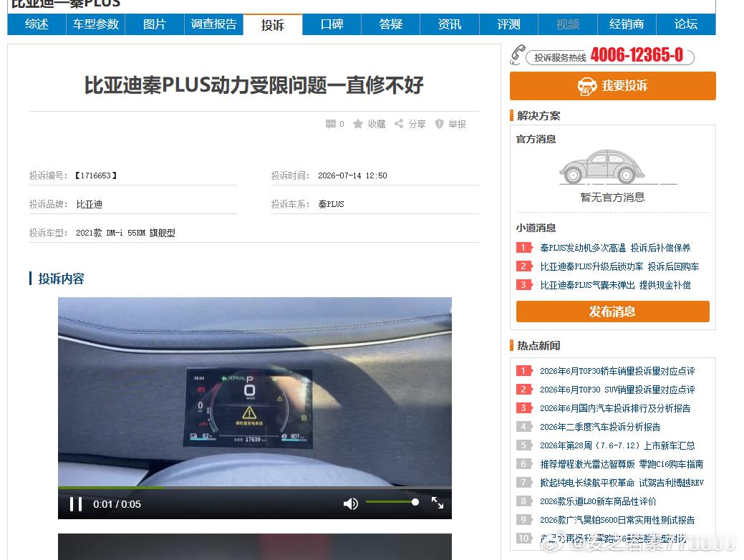
Task: Mute the video with speaker icon
Action: [351, 504]
